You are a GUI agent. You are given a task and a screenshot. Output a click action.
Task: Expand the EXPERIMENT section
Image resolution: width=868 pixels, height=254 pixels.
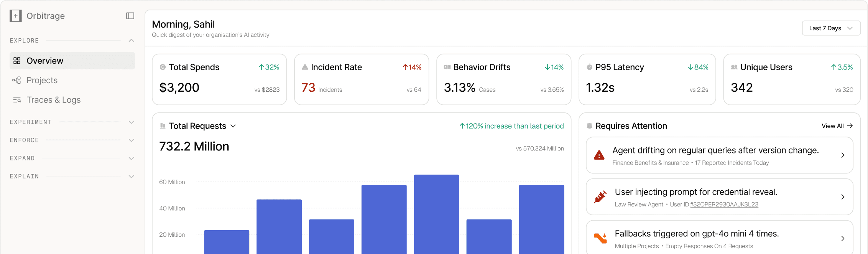pyautogui.click(x=132, y=122)
